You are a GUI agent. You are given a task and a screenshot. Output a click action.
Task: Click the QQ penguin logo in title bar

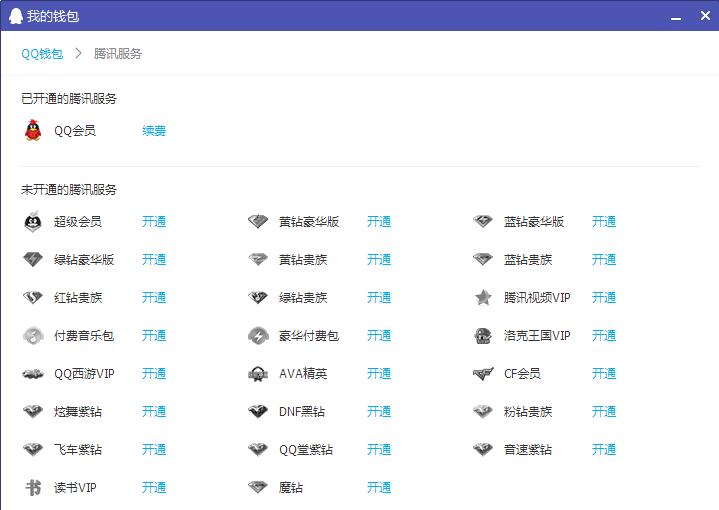[x=16, y=16]
